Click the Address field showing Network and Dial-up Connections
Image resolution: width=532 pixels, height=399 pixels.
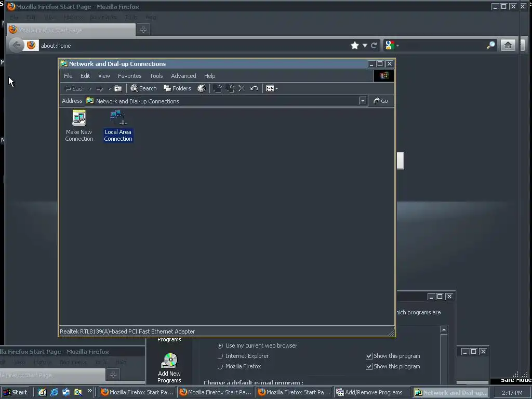pos(222,101)
